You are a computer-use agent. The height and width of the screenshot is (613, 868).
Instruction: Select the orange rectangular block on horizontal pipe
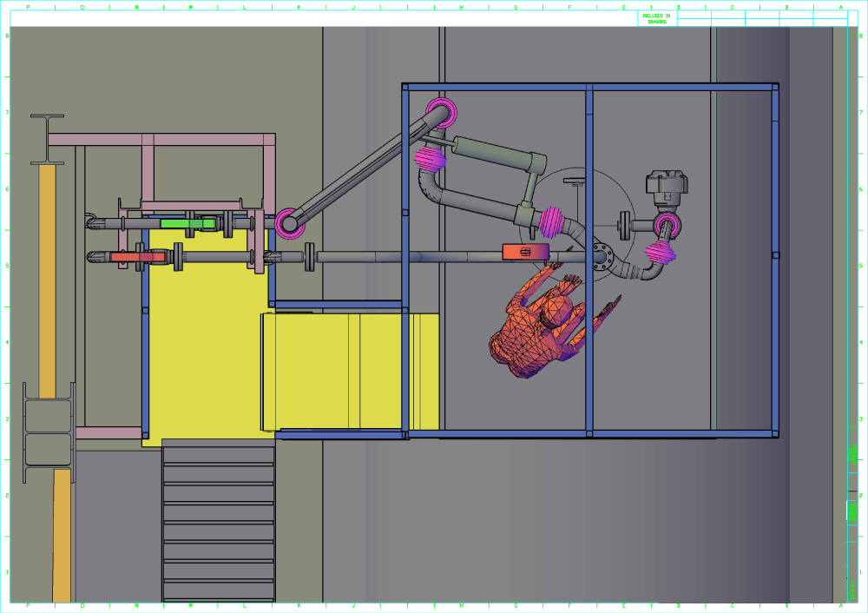point(525,252)
